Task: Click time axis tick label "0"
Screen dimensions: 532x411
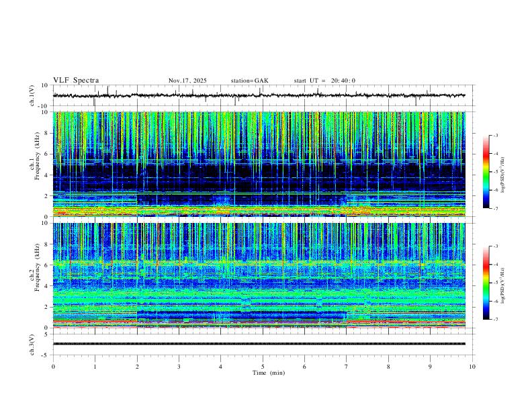Action: [x=53, y=367]
